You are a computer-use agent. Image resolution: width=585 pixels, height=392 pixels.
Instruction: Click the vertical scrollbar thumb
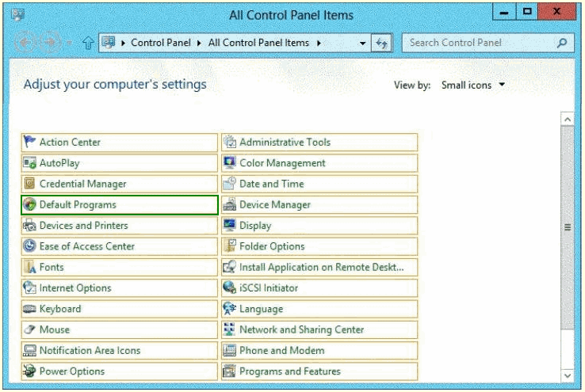click(568, 227)
